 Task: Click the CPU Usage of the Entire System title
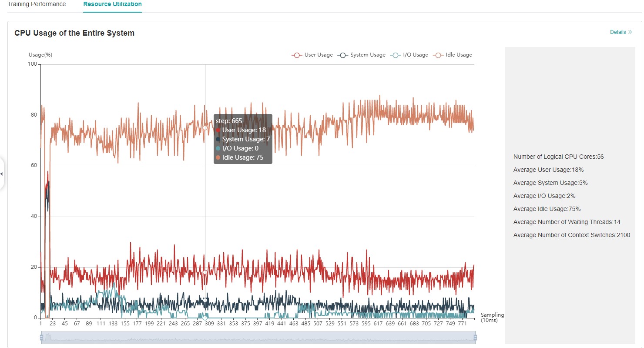click(x=74, y=33)
